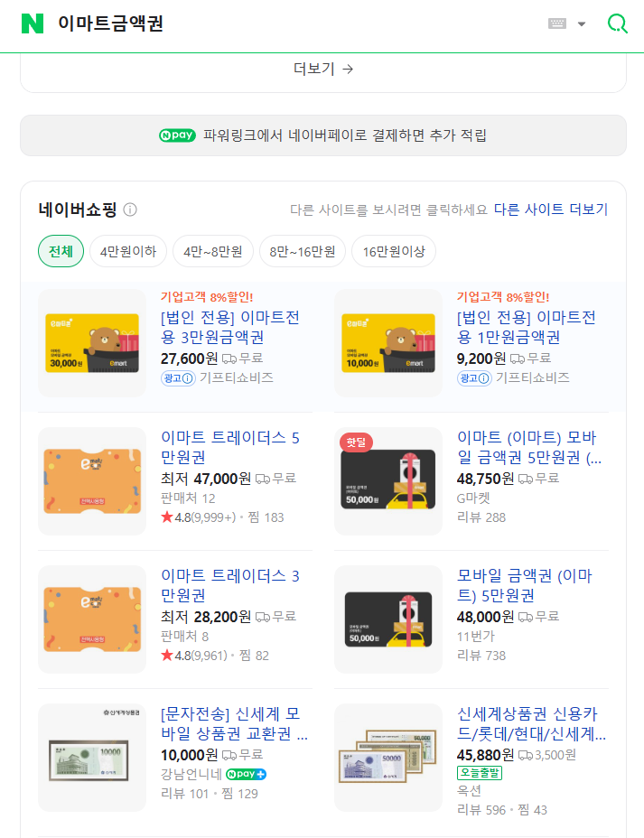Click the 핫딜 black gift card thumbnail
This screenshot has height=838, width=644.
point(388,481)
